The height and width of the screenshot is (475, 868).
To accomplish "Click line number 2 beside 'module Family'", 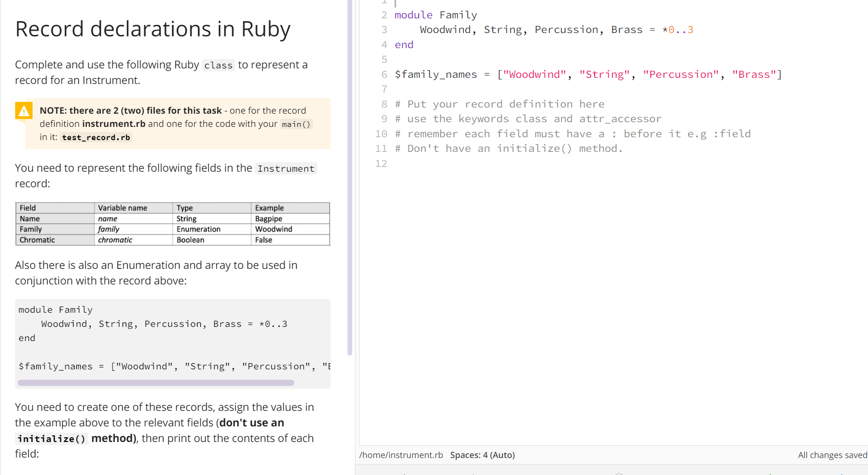I will coord(383,15).
